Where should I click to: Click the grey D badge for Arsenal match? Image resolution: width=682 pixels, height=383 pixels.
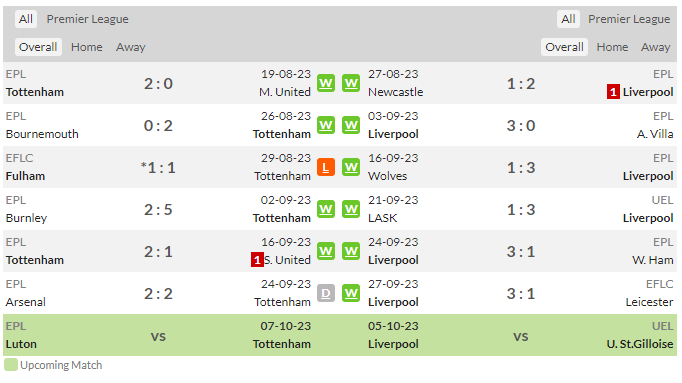point(326,293)
